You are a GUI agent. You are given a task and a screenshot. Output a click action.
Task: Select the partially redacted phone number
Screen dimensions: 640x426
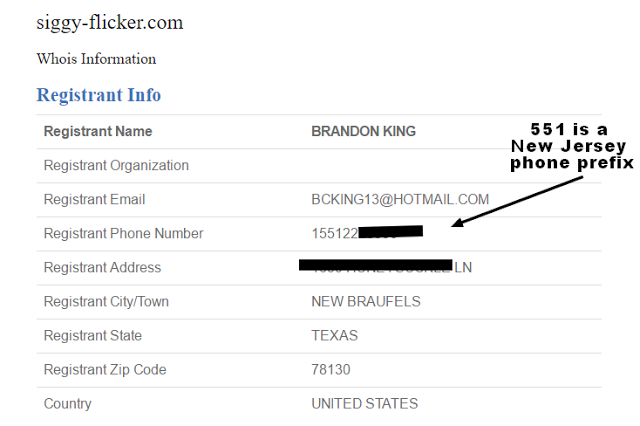367,234
